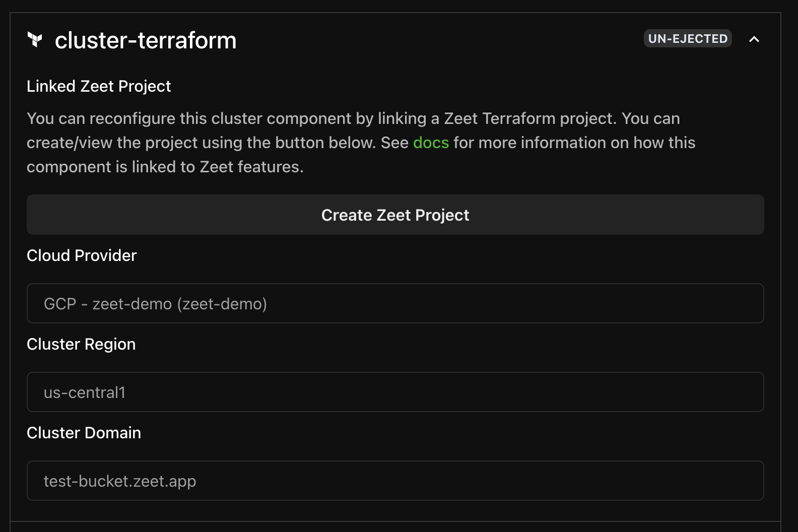Click the Cluster Region field
This screenshot has width=798, height=532.
coord(395,392)
